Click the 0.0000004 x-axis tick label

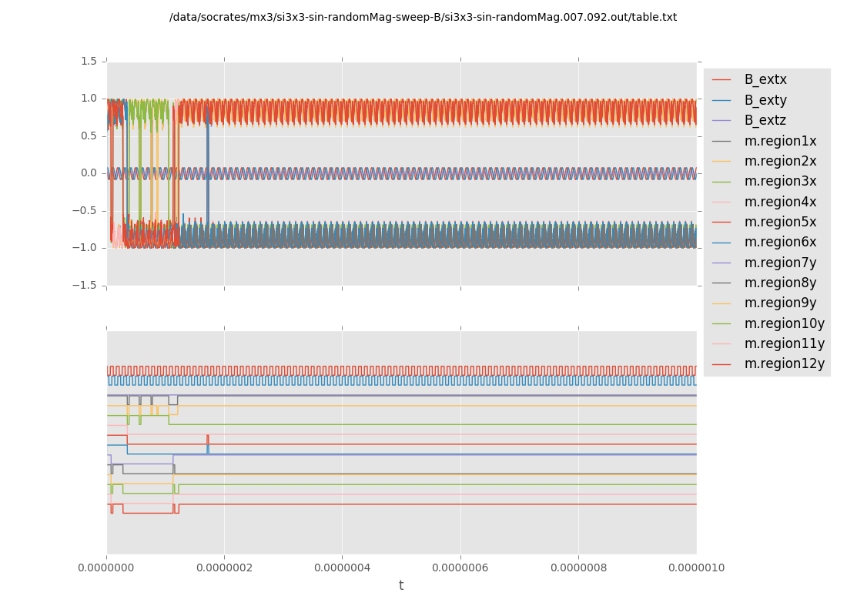click(343, 568)
